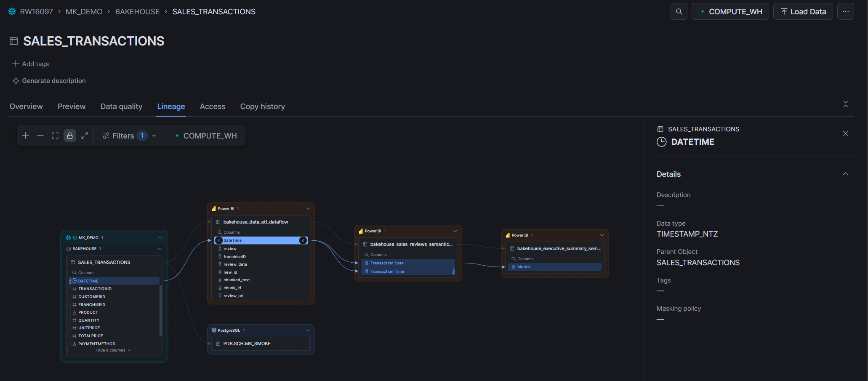868x381 pixels.
Task: Go to RW16097 in breadcrumb
Action: (36, 11)
